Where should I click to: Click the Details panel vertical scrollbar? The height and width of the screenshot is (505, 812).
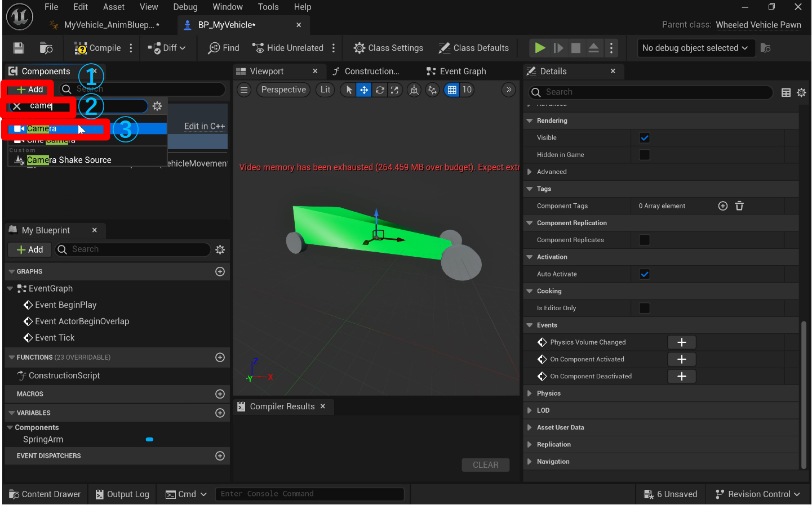804,394
